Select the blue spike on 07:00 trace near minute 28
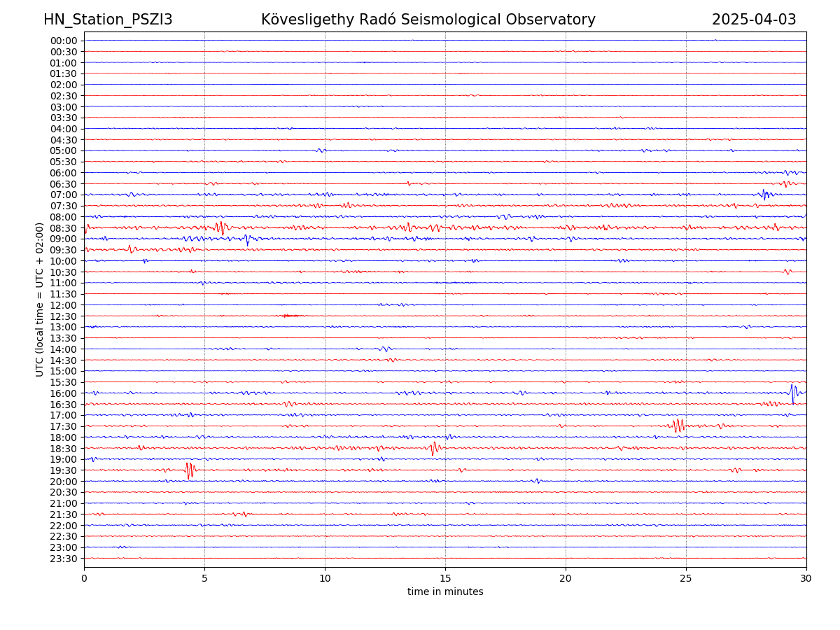840x630 pixels. [x=764, y=194]
